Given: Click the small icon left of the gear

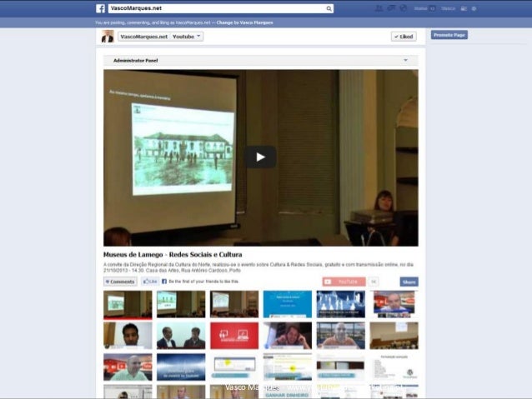Looking at the screenshot, I should click(464, 9).
